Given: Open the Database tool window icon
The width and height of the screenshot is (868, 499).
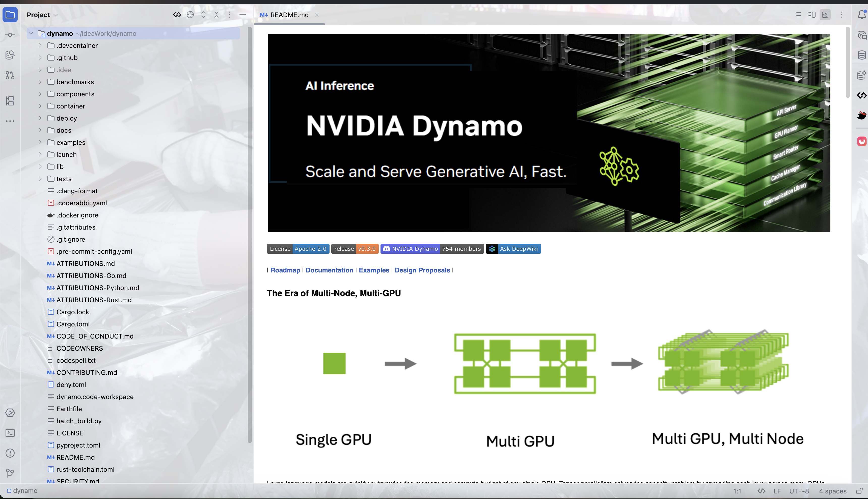Looking at the screenshot, I should (x=862, y=54).
